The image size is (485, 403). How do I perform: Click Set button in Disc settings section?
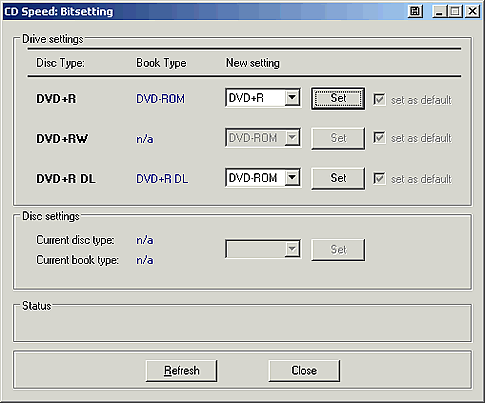click(338, 249)
